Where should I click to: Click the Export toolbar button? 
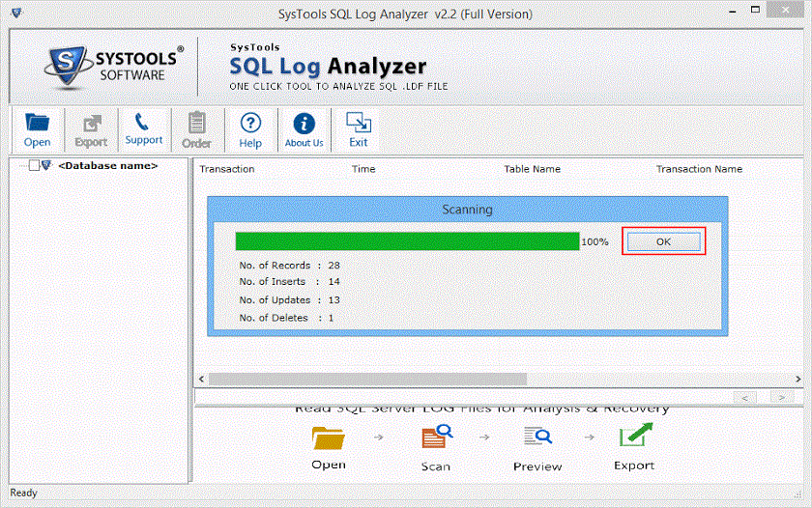pyautogui.click(x=91, y=130)
